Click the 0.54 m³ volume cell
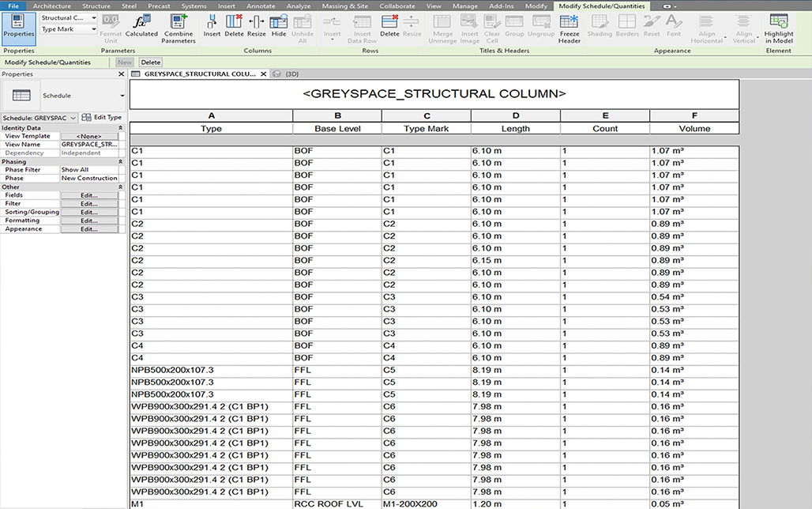This screenshot has width=812, height=509. pos(694,297)
